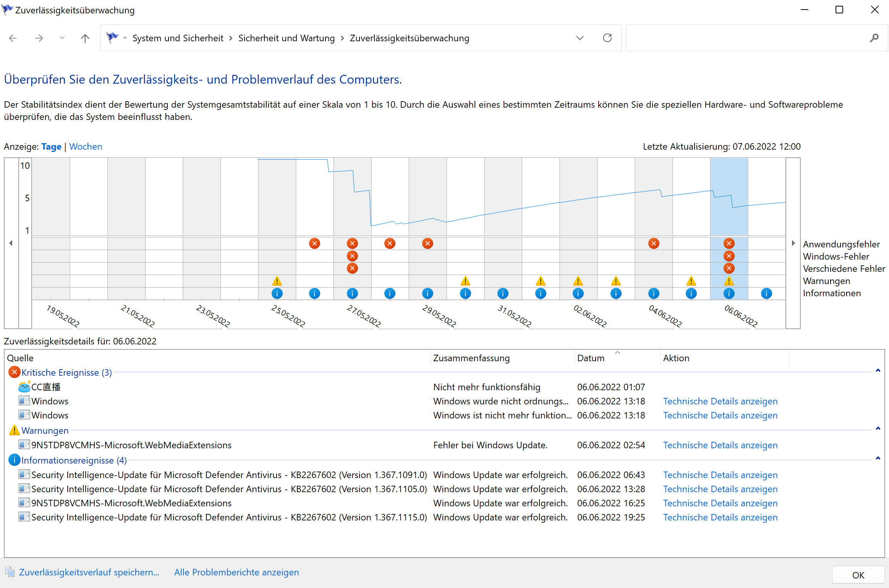889x588 pixels.
Task: Click Zuverlässigkeitsverlauf speichern link
Action: tap(89, 572)
